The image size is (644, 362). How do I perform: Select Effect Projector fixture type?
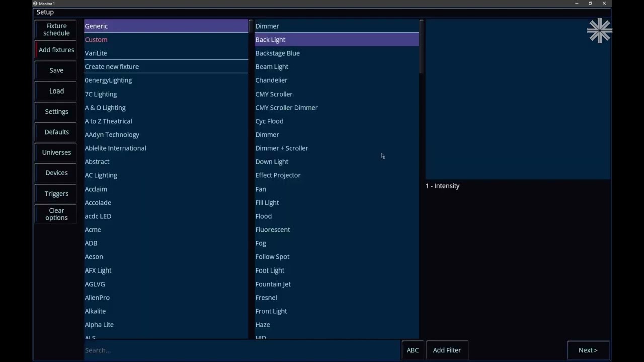click(x=337, y=175)
